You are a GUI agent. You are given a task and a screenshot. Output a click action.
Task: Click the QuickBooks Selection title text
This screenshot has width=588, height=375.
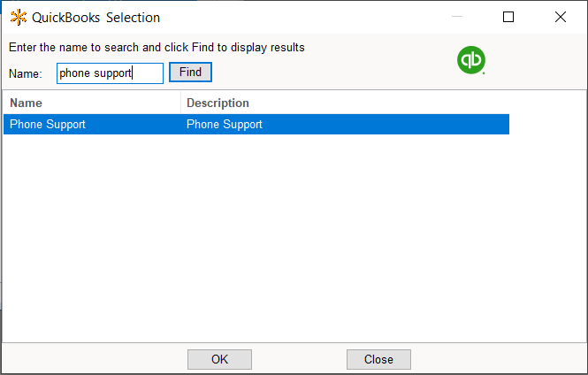[x=96, y=17]
